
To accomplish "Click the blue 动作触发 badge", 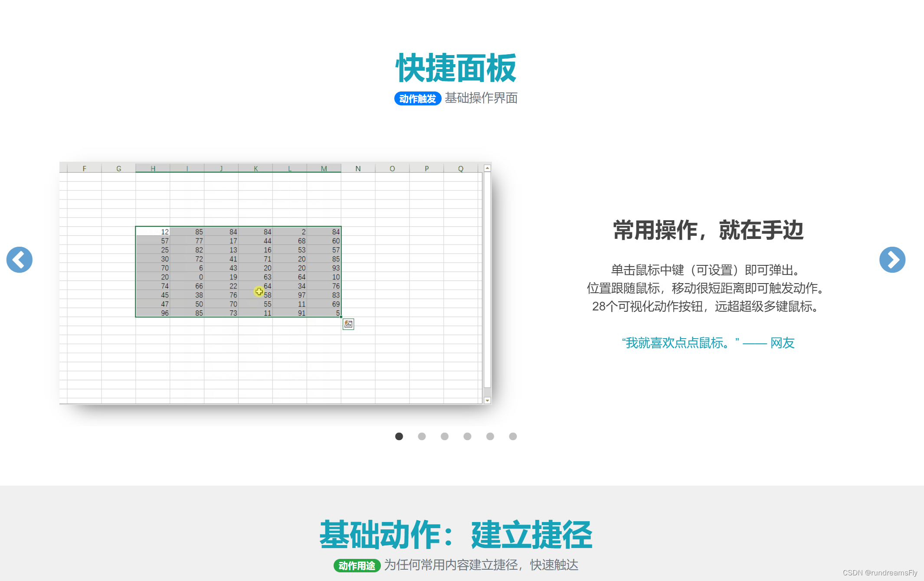I will click(x=417, y=98).
